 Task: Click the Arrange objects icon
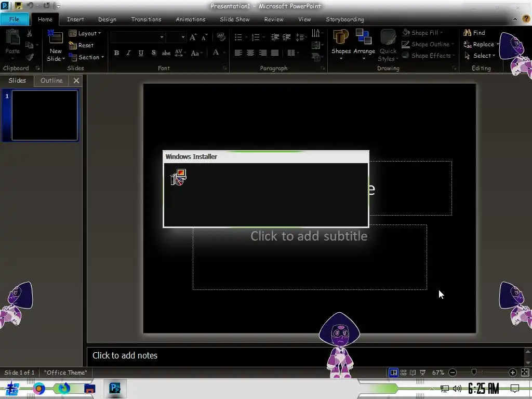(x=364, y=37)
